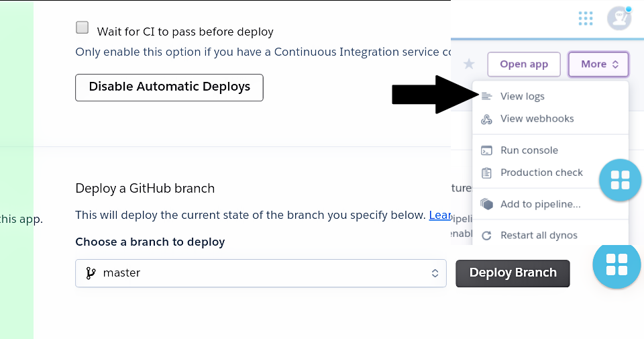Follow the Learn more link
Image resolution: width=644 pixels, height=339 pixels.
click(x=440, y=215)
